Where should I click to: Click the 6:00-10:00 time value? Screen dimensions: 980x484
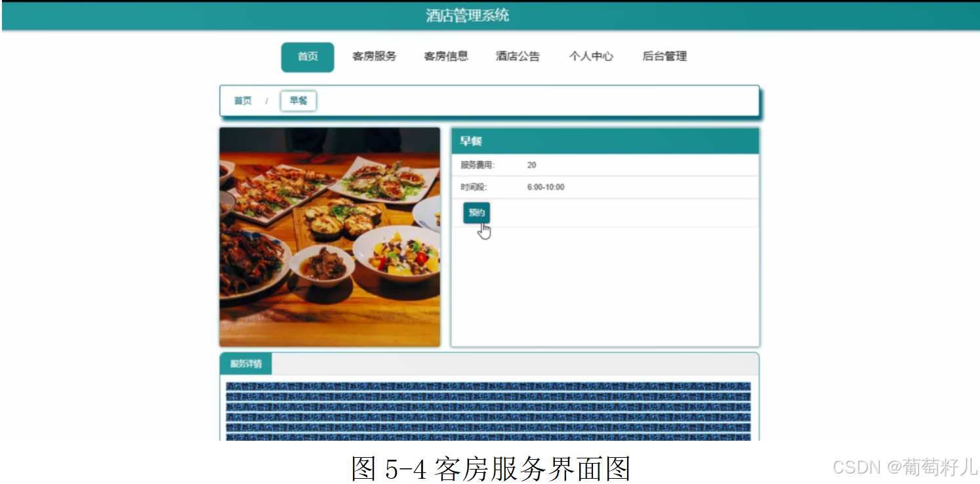click(544, 187)
